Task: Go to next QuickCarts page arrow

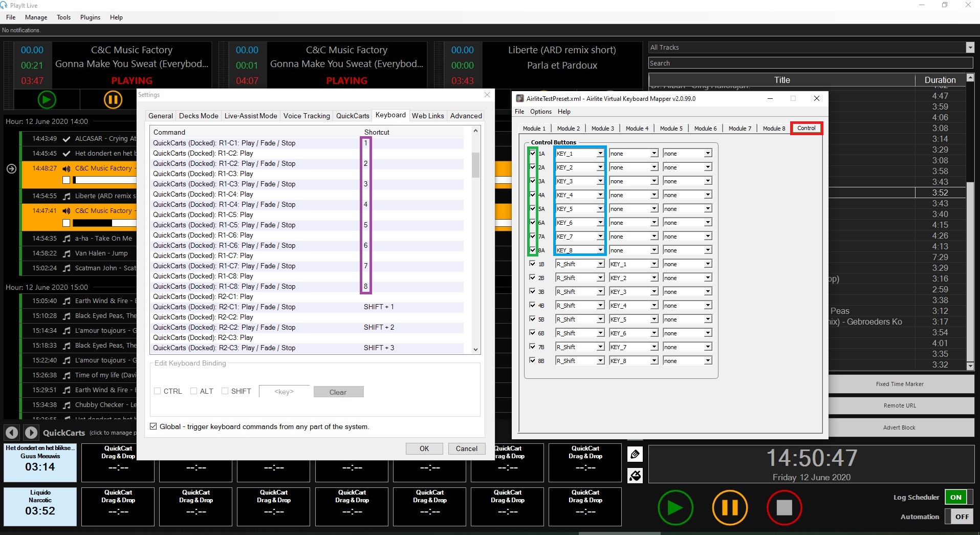Action: coord(31,433)
